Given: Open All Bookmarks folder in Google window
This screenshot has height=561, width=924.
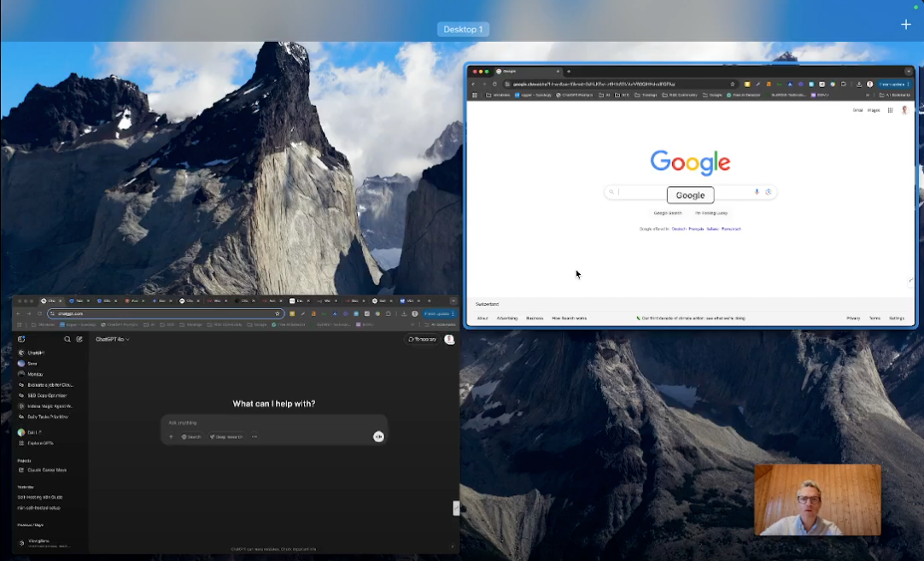Looking at the screenshot, I should 894,95.
